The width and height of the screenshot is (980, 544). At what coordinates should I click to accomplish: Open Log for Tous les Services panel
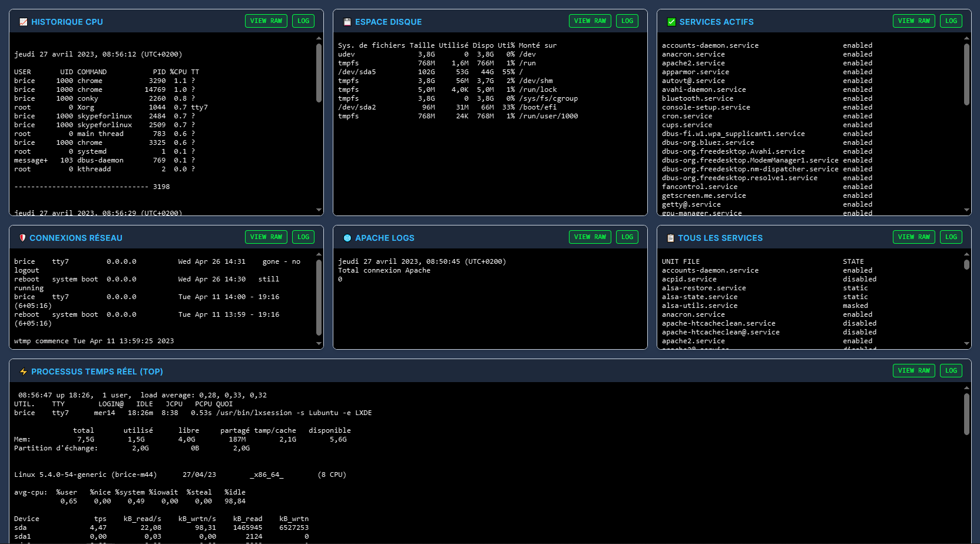pos(951,237)
